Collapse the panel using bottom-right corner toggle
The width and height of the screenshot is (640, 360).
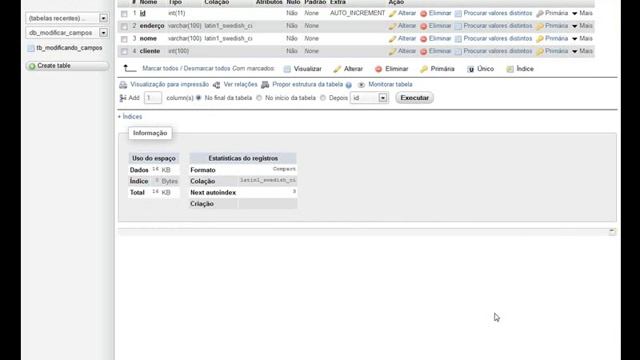tap(612, 232)
